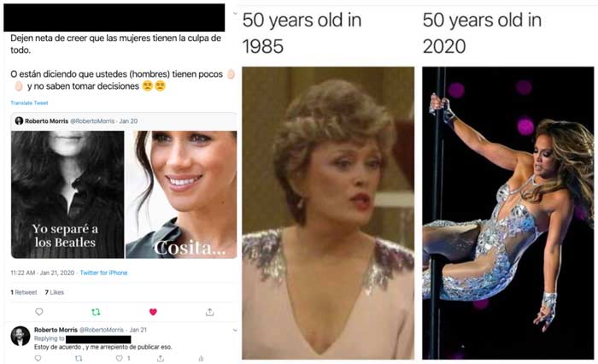
Task: Click the reply icon under Roberto Morris's reply
Action: [x=38, y=358]
